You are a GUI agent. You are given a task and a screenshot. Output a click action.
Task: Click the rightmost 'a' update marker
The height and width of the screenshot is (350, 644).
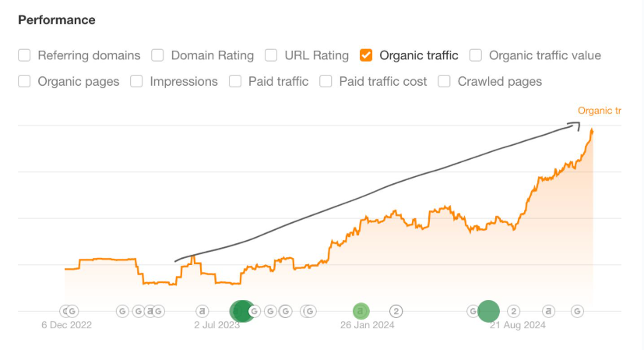[x=549, y=311]
